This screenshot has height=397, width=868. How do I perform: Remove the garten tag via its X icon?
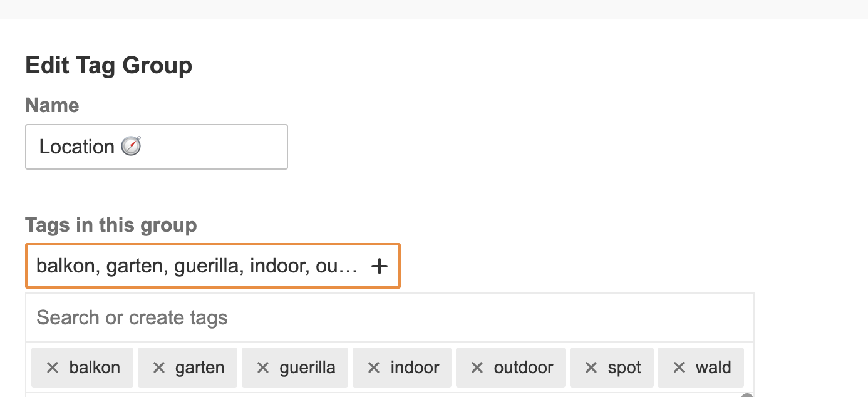click(159, 368)
